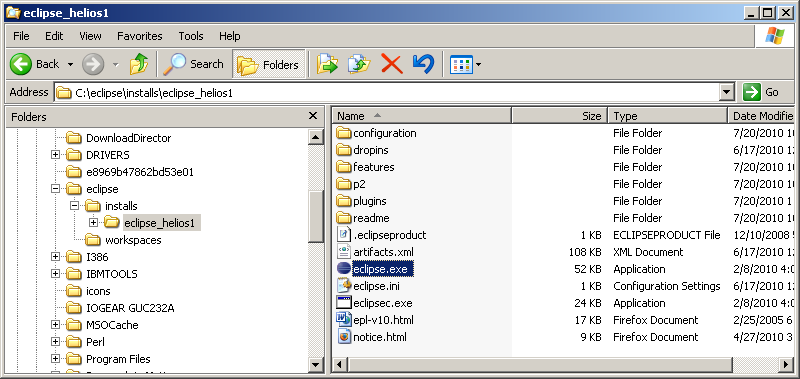Select the features folder icon

(x=344, y=167)
